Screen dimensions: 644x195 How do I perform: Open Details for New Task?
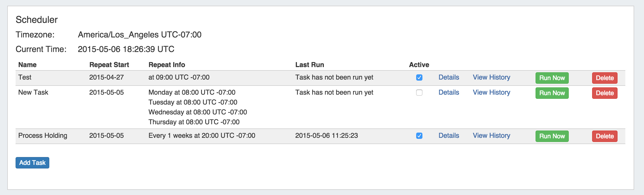449,92
